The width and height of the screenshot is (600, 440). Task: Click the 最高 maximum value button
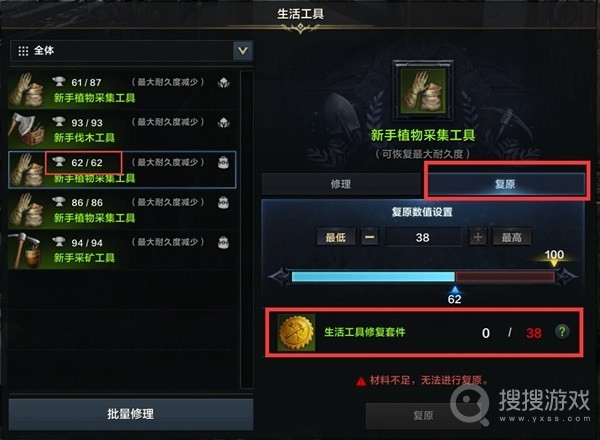pos(512,237)
